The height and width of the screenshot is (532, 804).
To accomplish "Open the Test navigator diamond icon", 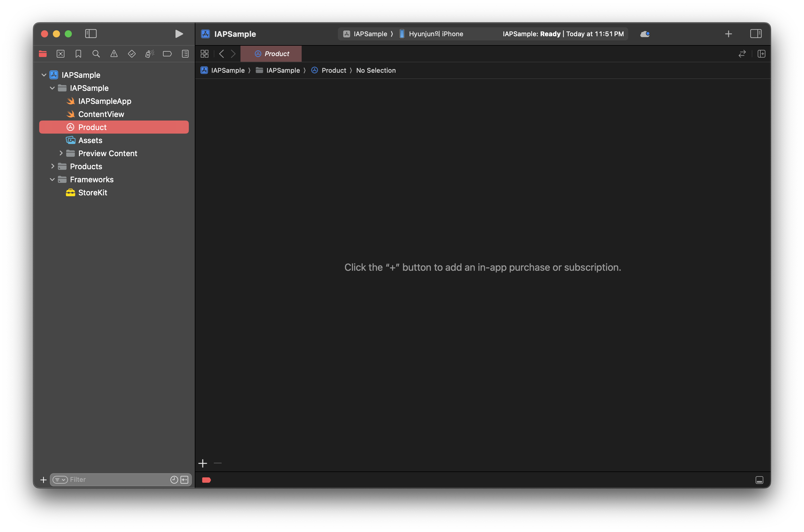I will tap(132, 54).
